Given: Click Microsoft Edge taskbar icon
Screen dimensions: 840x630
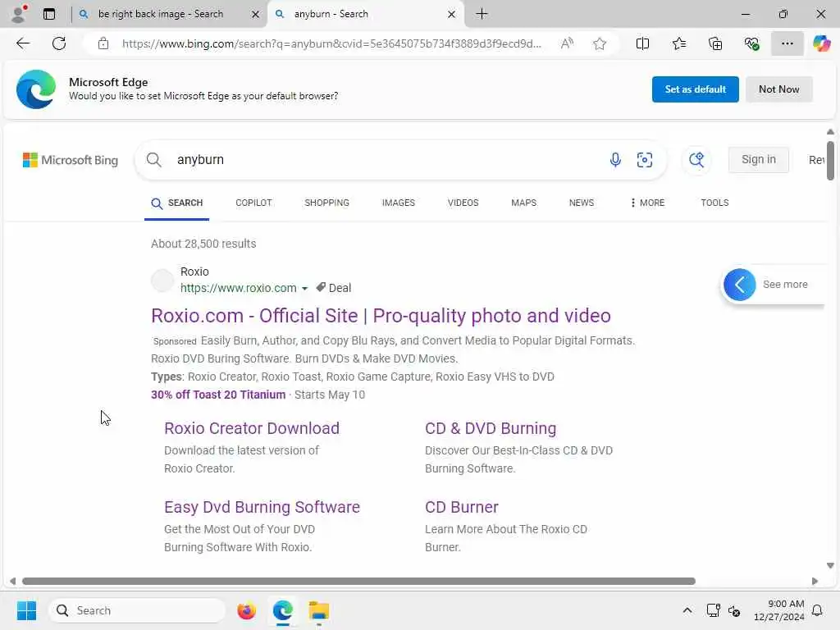Looking at the screenshot, I should pos(282,610).
